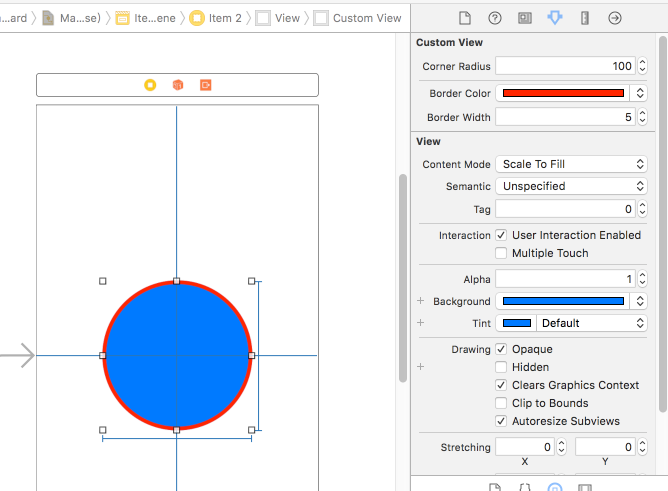
Task: Open the Size inspector ruler icon
Action: [585, 18]
